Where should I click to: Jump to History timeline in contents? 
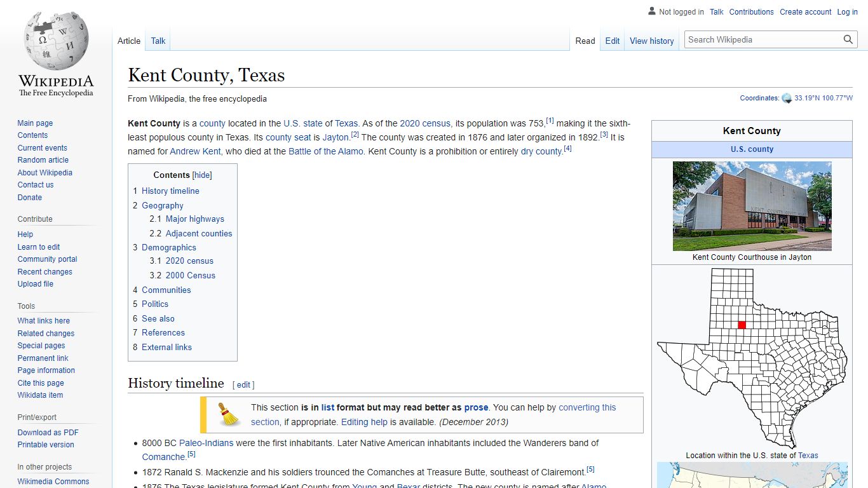[x=170, y=191]
